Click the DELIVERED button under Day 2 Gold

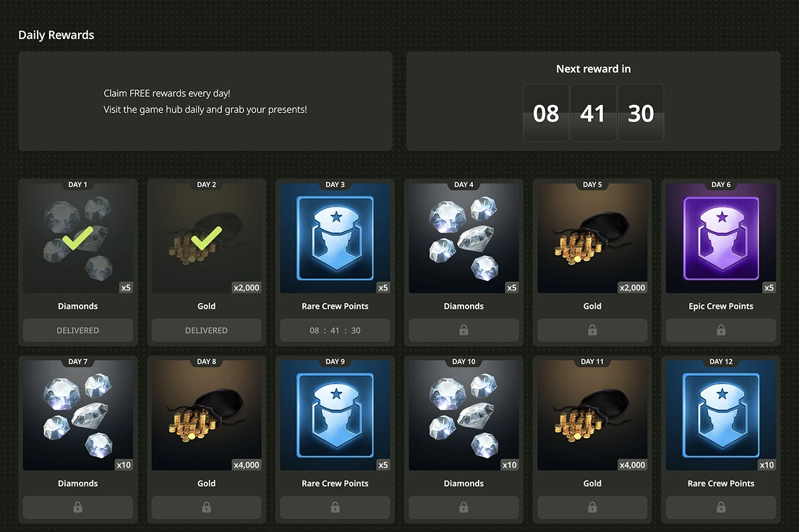click(x=206, y=330)
